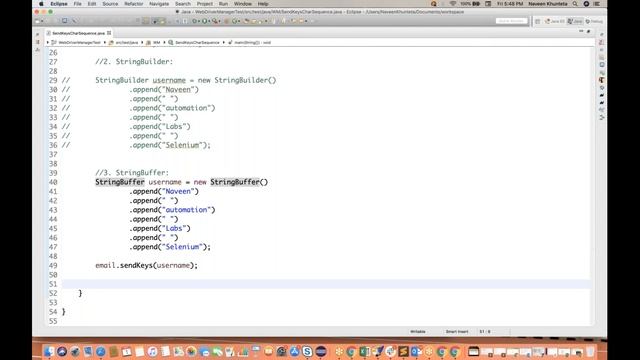640x360 pixels.
Task: Click 'email.sendKeys(username);' on line 49
Action: (x=146, y=265)
